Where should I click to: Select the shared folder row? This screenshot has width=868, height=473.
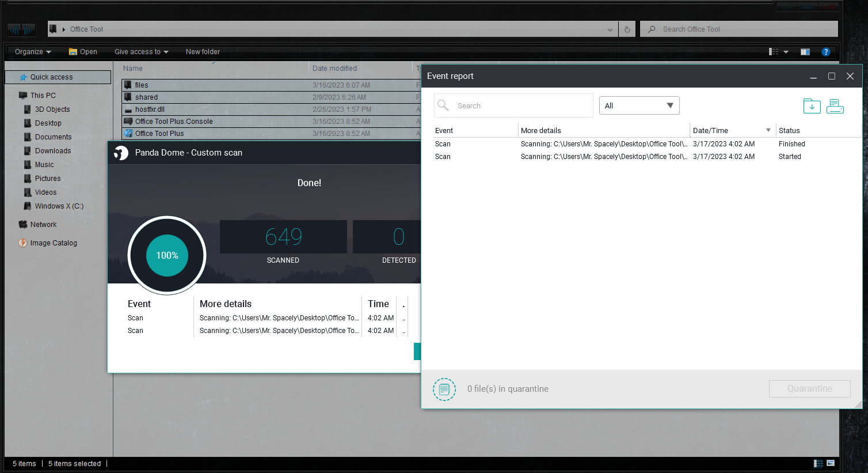271,97
